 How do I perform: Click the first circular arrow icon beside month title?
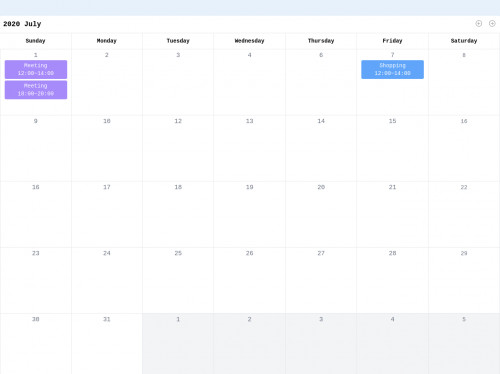pos(478,23)
